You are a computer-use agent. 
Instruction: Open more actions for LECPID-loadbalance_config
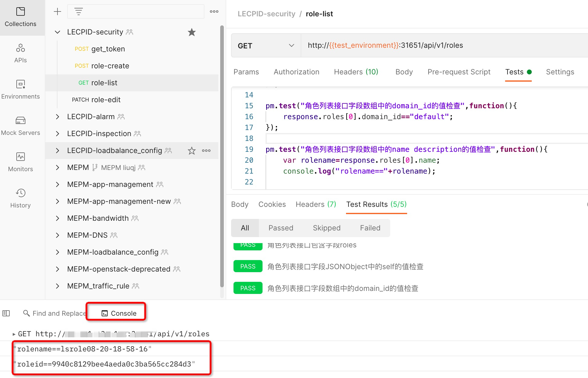pos(206,151)
